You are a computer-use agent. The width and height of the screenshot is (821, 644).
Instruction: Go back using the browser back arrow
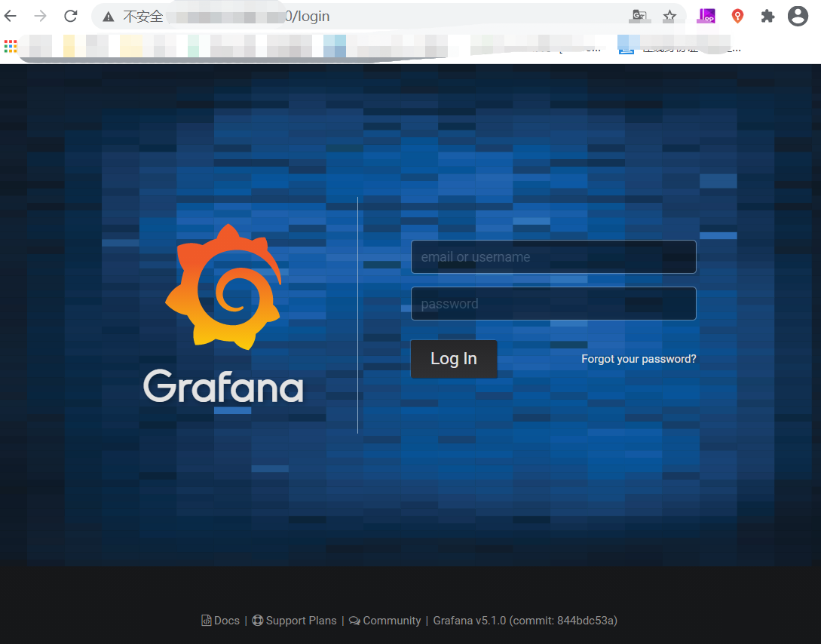tap(11, 17)
